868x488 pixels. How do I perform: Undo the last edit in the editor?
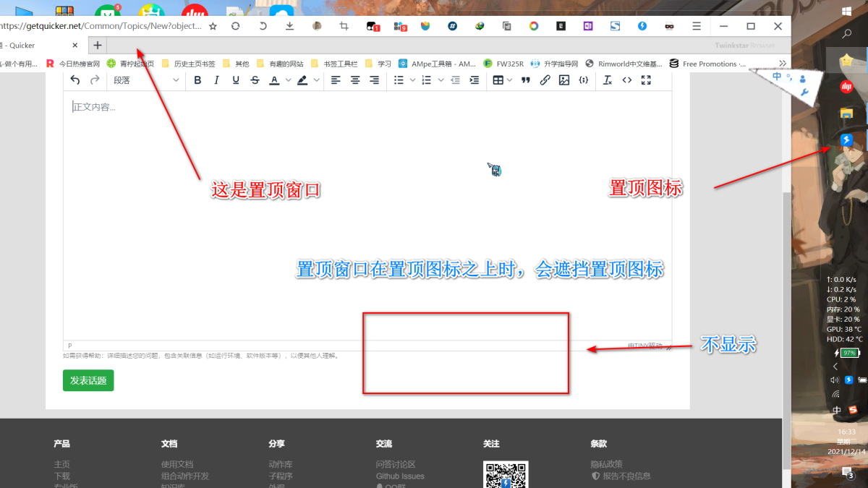pos(75,80)
